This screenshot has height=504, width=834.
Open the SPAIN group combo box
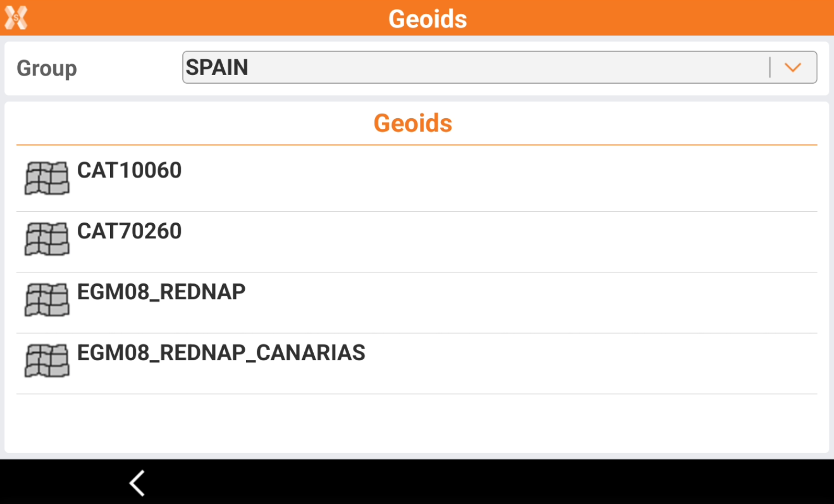click(472, 68)
